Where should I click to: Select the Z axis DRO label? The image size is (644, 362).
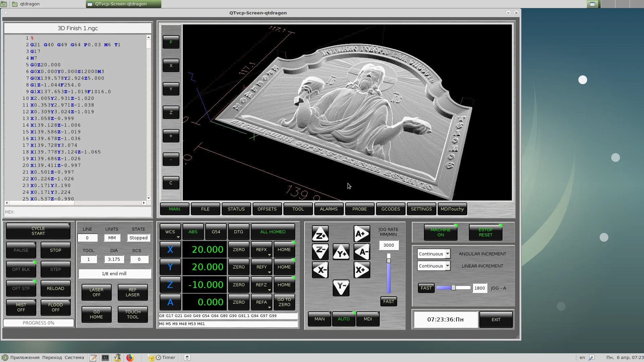[x=170, y=285]
